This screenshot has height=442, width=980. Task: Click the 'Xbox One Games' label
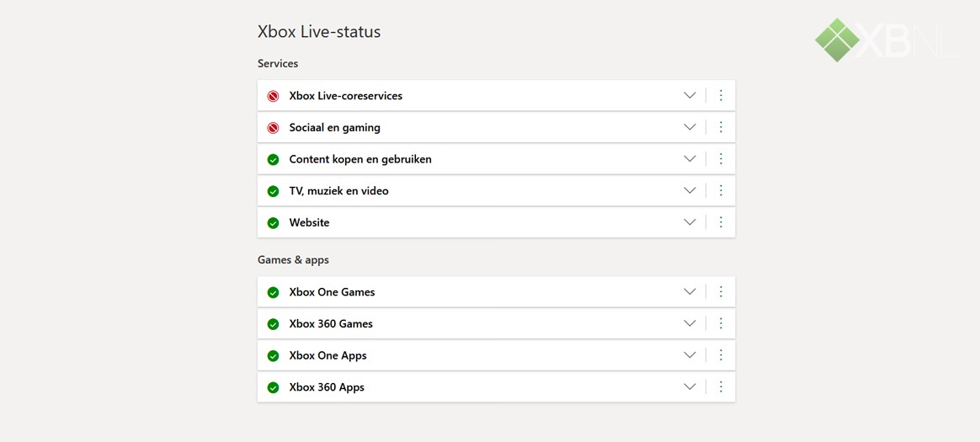pos(332,292)
